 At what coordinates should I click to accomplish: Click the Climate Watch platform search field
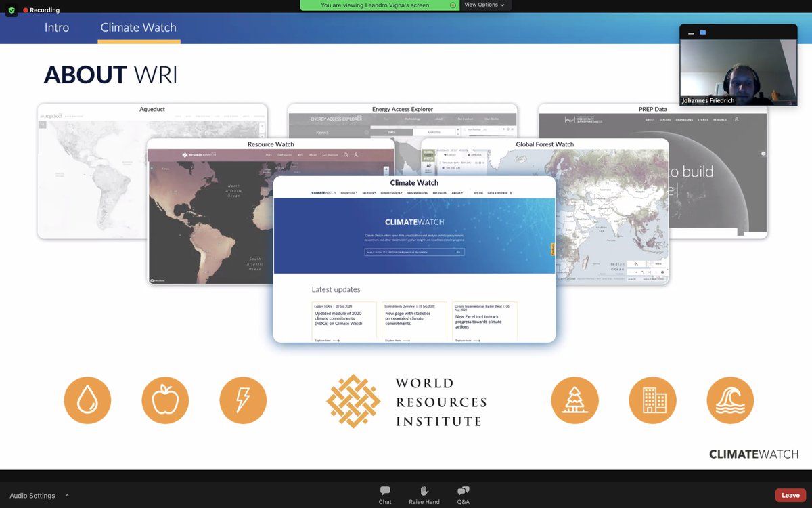pos(414,252)
